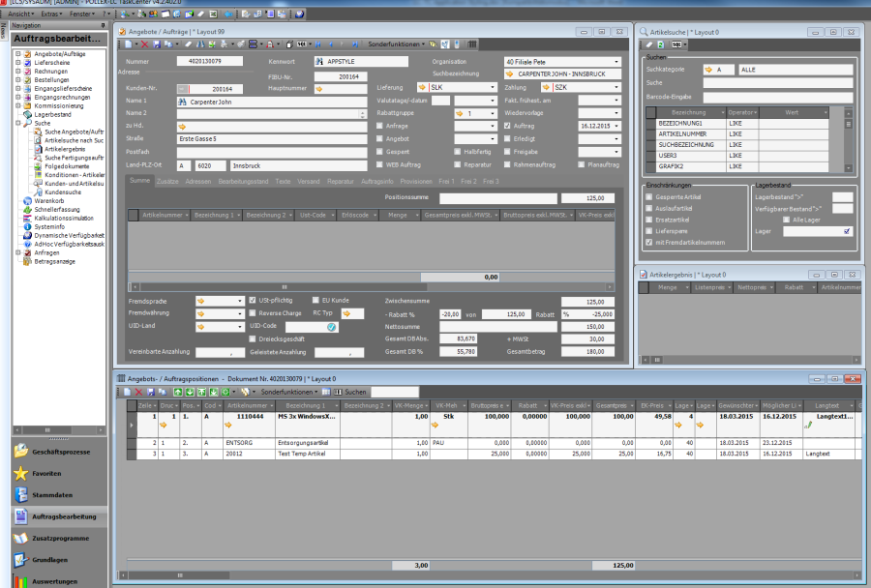Click the save disk icon in Angebote toolbar
This screenshot has width=871, height=588.
[x=157, y=44]
